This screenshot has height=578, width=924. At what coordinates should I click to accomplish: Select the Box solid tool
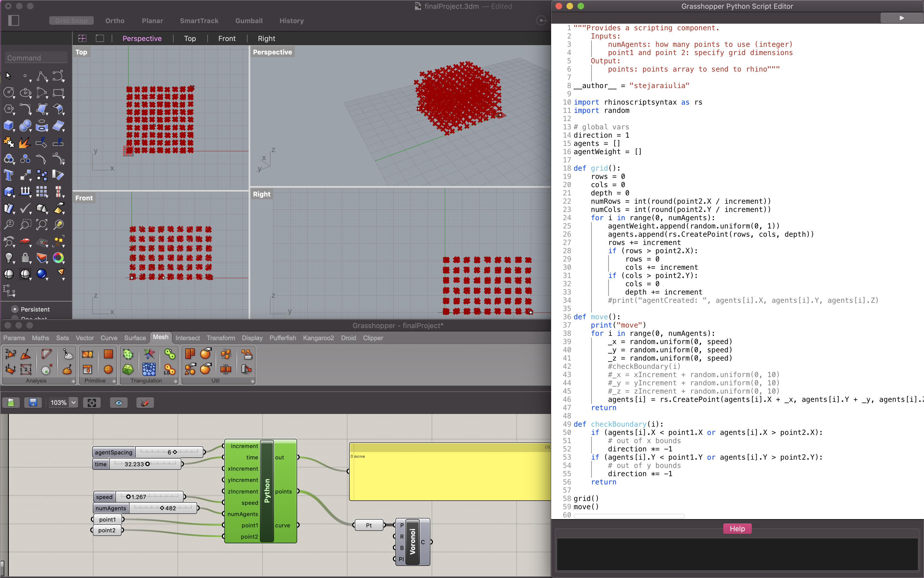click(x=9, y=126)
